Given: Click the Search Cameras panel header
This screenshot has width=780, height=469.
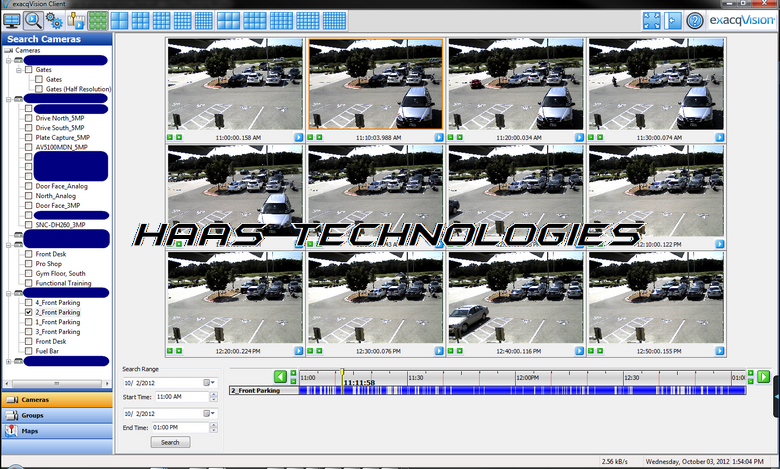Looking at the screenshot, I should pyautogui.click(x=57, y=39).
